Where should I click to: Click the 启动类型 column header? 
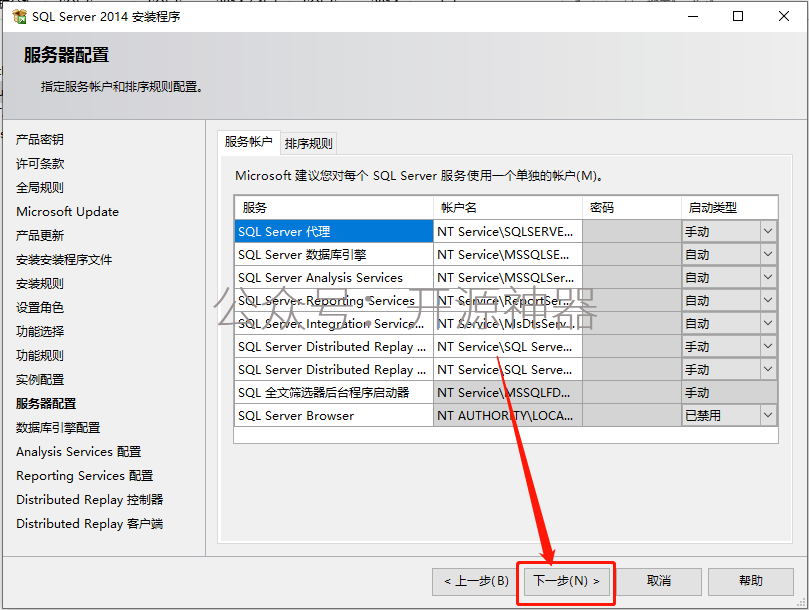[x=730, y=207]
